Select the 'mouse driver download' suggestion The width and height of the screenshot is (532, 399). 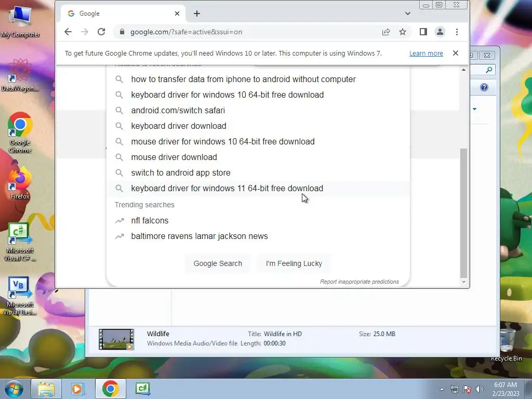(258, 157)
